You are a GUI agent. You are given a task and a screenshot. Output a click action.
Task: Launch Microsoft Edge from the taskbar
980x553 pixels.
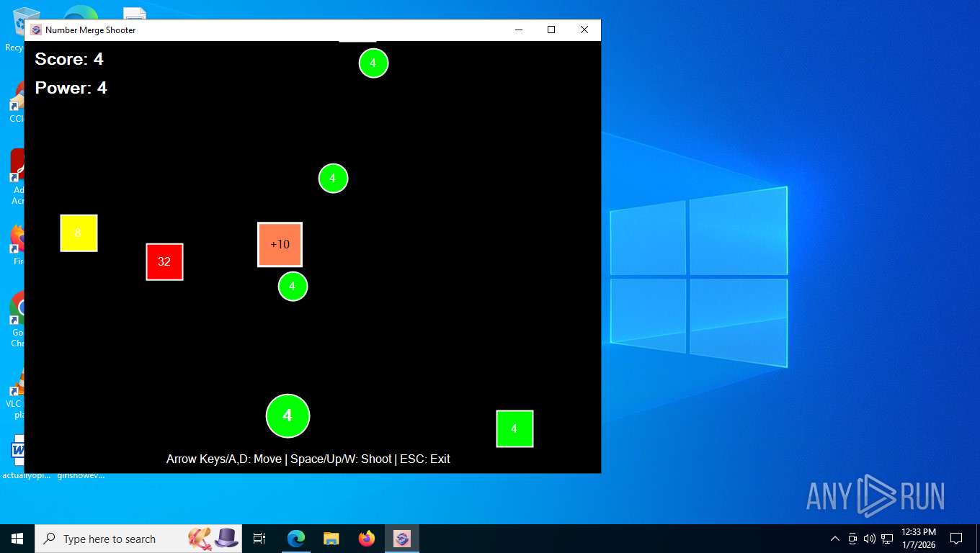tap(296, 539)
